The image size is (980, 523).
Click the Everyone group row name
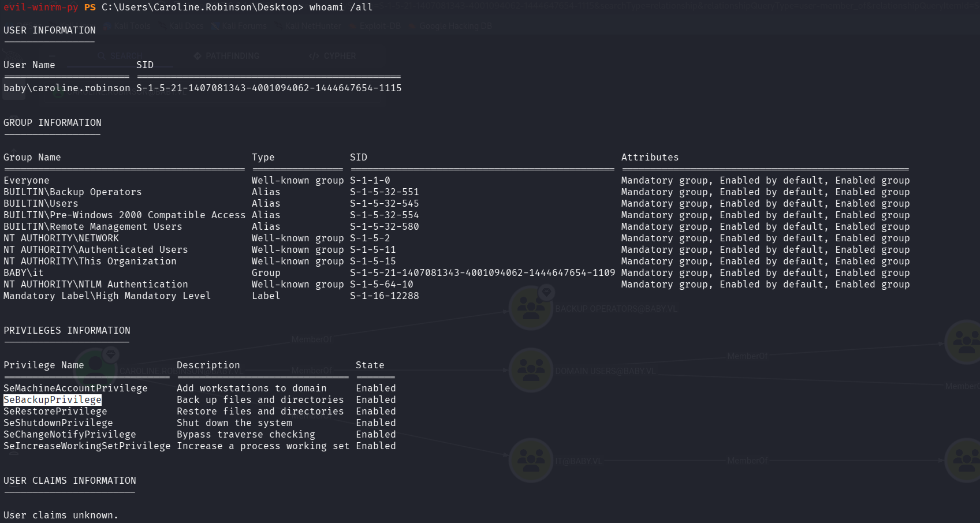(x=27, y=180)
